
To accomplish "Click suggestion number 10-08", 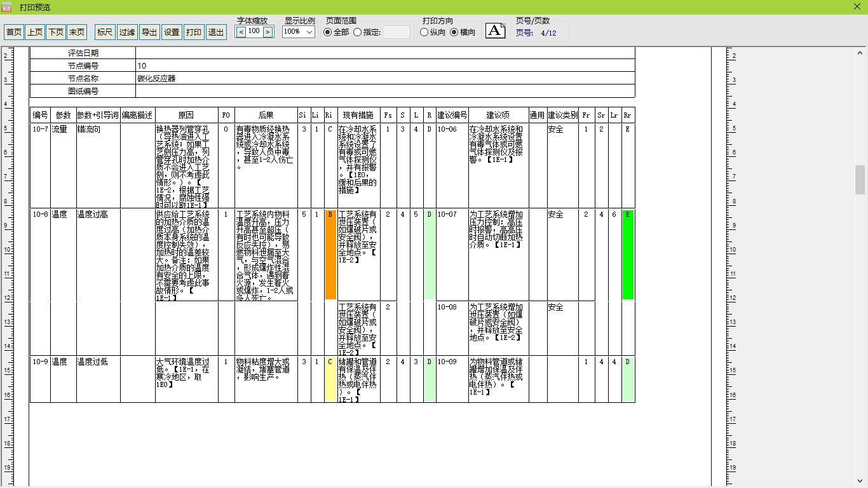I will [447, 308].
